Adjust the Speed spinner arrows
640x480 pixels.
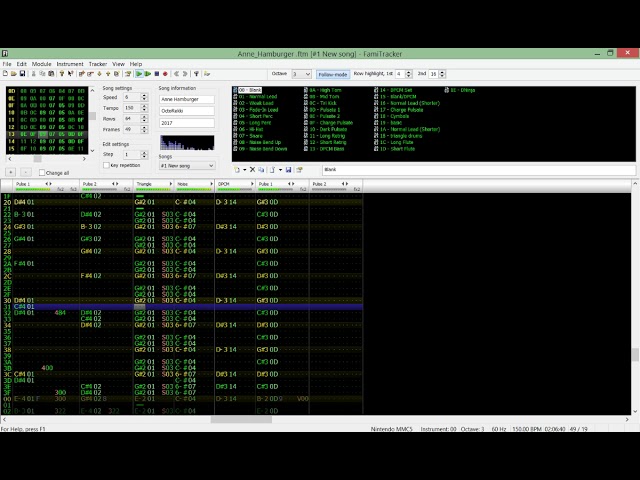144,97
